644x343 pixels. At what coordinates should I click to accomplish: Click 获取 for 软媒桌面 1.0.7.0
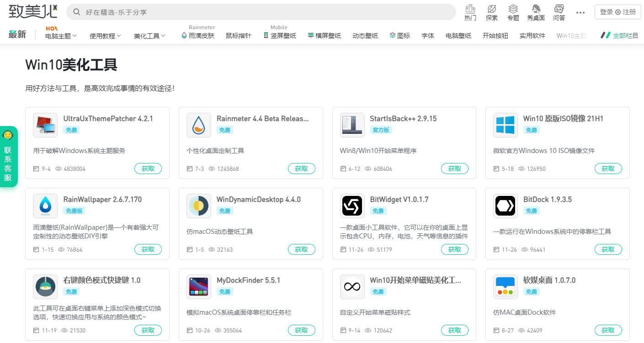tap(608, 330)
